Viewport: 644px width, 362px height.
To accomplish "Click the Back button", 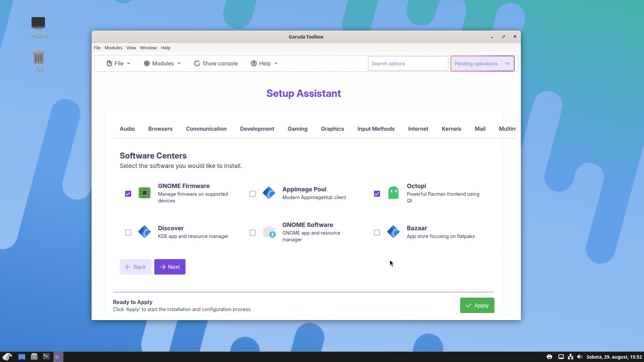I will click(x=136, y=267).
